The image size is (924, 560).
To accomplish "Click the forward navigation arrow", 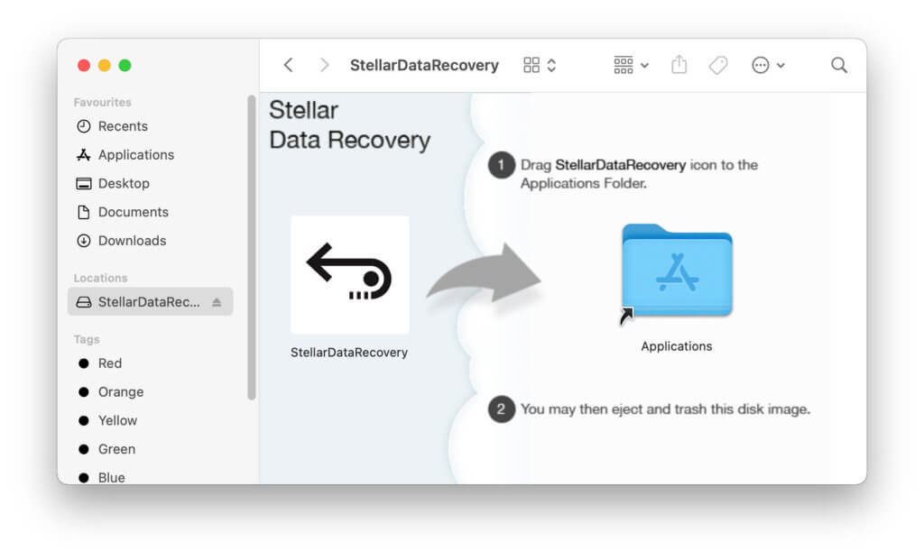I will click(323, 65).
